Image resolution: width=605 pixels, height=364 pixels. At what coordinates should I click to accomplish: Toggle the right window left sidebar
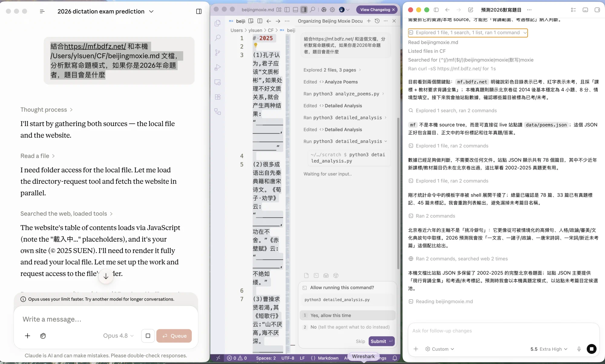click(x=436, y=10)
